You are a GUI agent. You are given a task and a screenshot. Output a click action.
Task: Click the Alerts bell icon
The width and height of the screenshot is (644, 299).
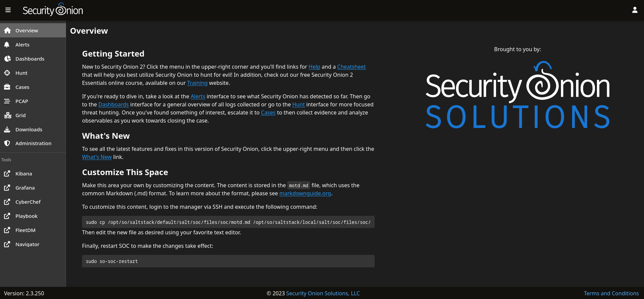(7, 44)
